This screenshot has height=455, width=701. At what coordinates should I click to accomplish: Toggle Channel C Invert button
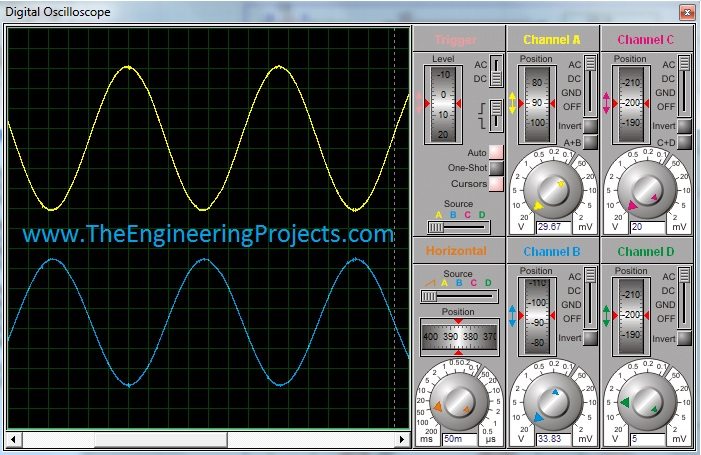pos(684,126)
